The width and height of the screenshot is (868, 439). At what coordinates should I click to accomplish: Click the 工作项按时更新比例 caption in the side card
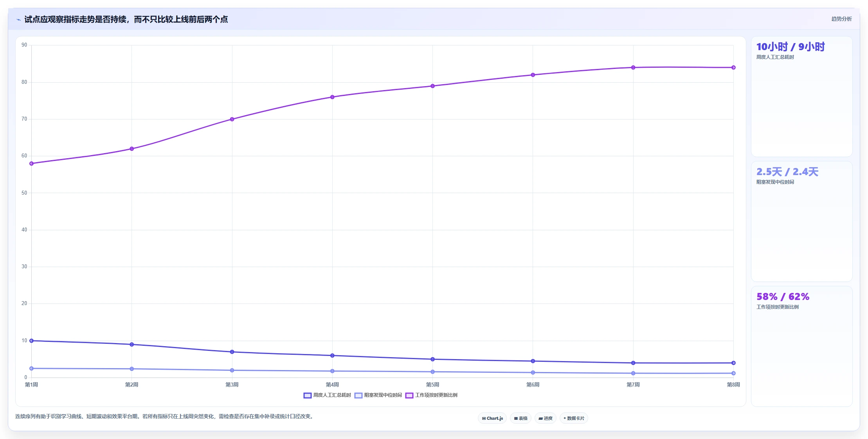tap(777, 307)
